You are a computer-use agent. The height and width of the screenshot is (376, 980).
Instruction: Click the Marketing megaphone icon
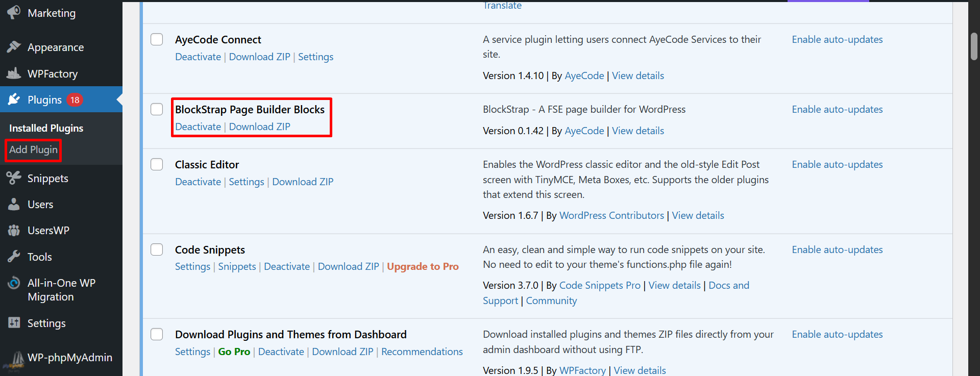[x=14, y=12]
